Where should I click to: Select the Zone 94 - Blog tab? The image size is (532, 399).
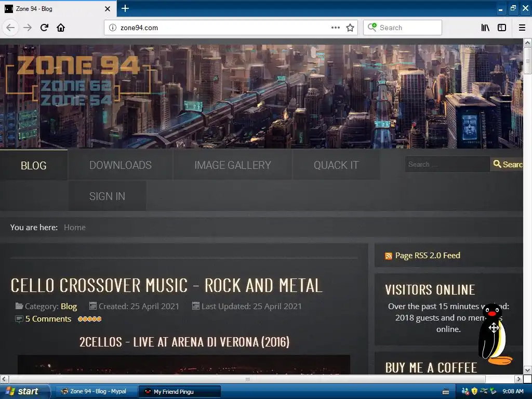58,8
